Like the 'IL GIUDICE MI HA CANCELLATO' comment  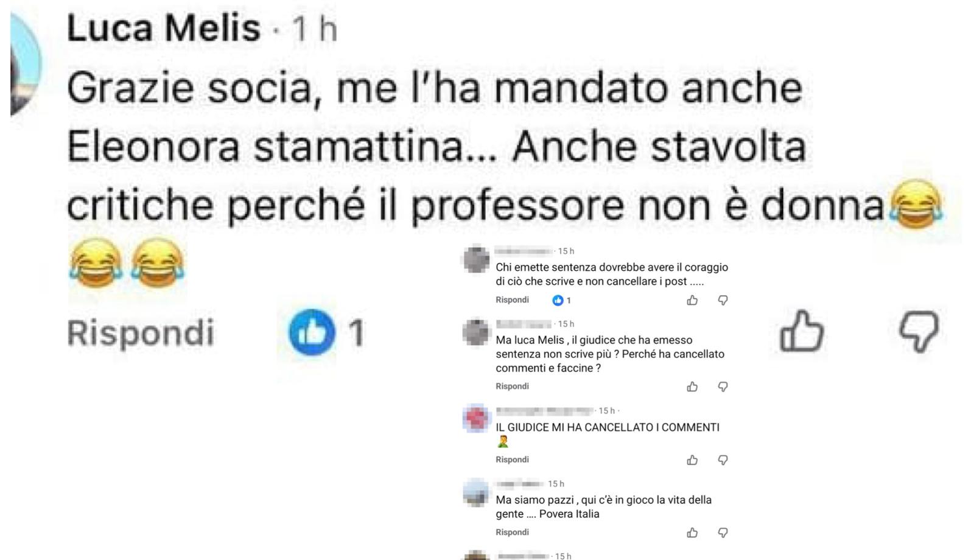(692, 460)
